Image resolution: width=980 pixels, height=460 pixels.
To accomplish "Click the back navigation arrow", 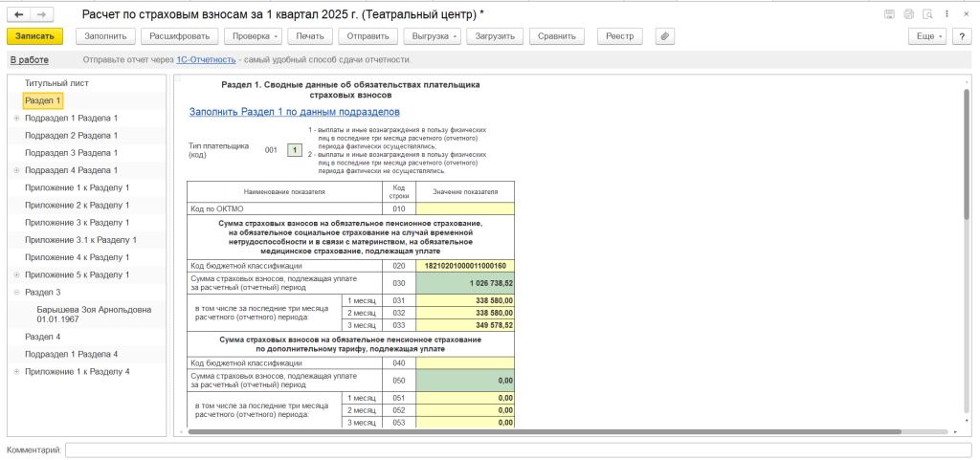I will [18, 15].
